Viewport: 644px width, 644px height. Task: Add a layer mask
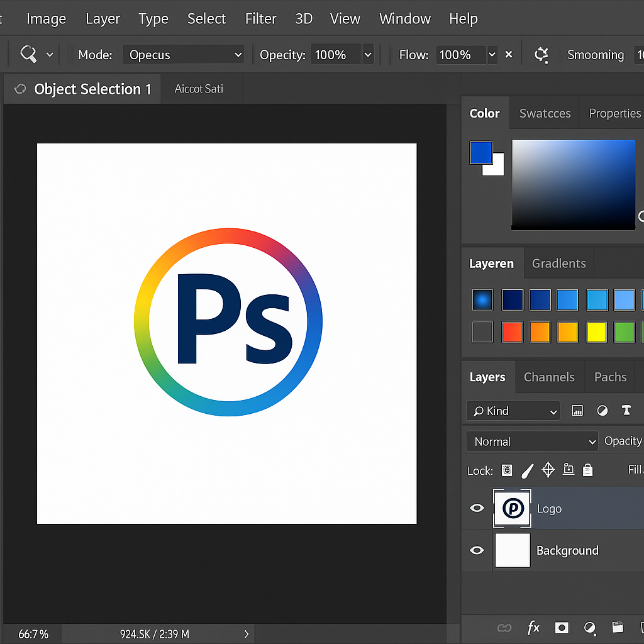tap(561, 628)
